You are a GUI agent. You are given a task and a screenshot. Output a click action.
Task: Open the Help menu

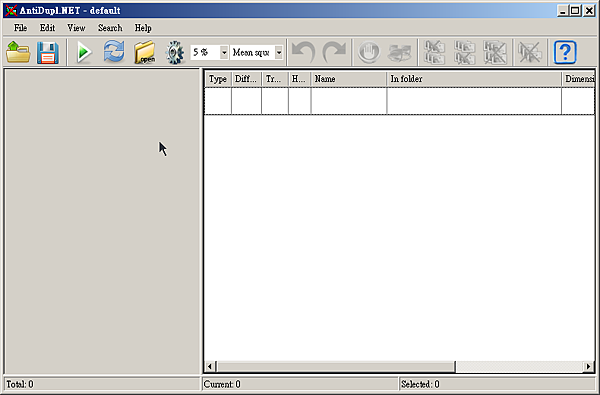click(x=143, y=28)
